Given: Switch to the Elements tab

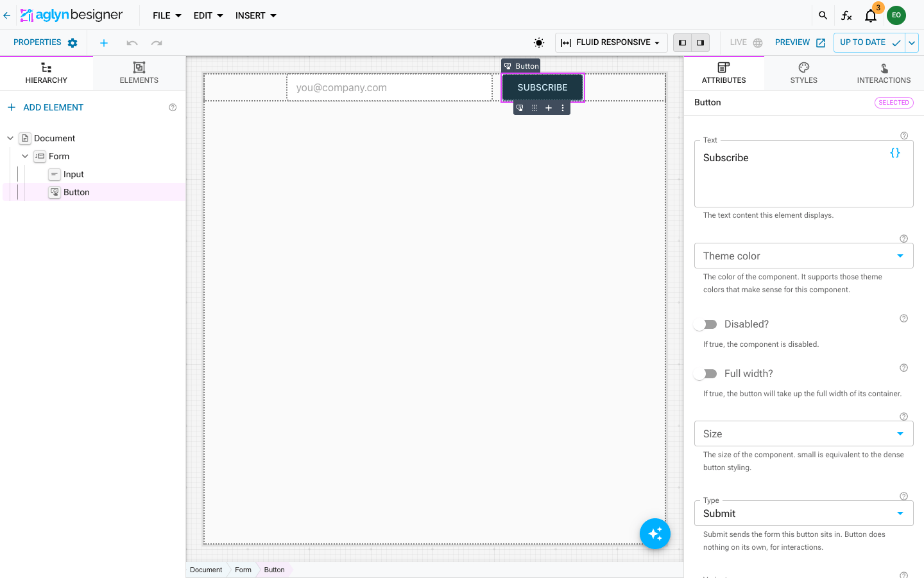Looking at the screenshot, I should 139,73.
